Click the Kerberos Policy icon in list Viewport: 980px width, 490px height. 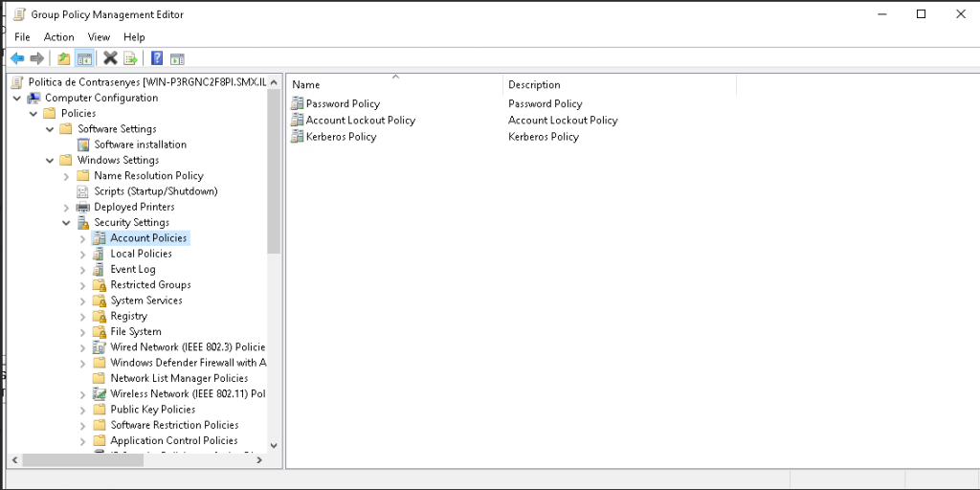coord(298,137)
